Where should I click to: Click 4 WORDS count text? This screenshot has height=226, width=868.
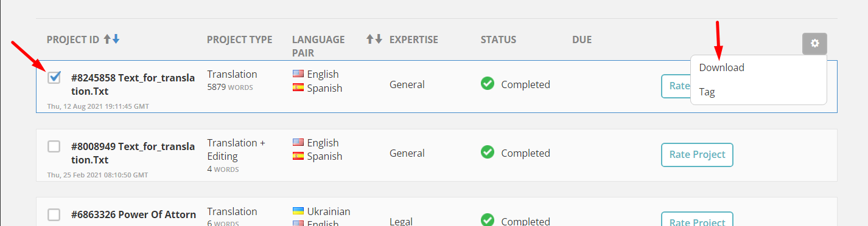(223, 169)
